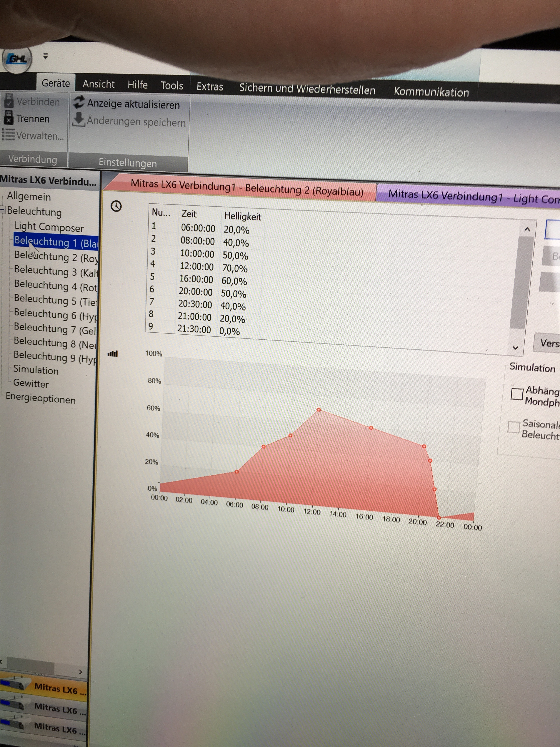Click the Zeit column header
The width and height of the screenshot is (560, 747).
click(x=189, y=214)
